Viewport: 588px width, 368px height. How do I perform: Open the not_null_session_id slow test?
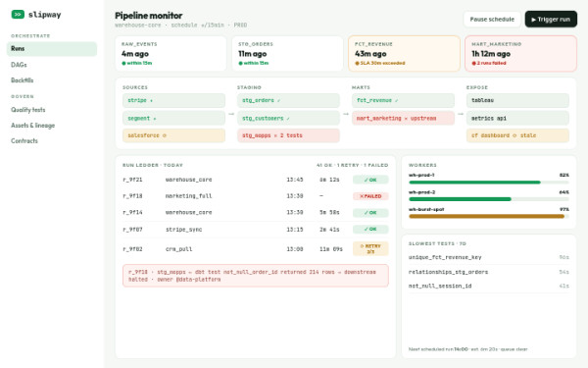(x=489, y=287)
